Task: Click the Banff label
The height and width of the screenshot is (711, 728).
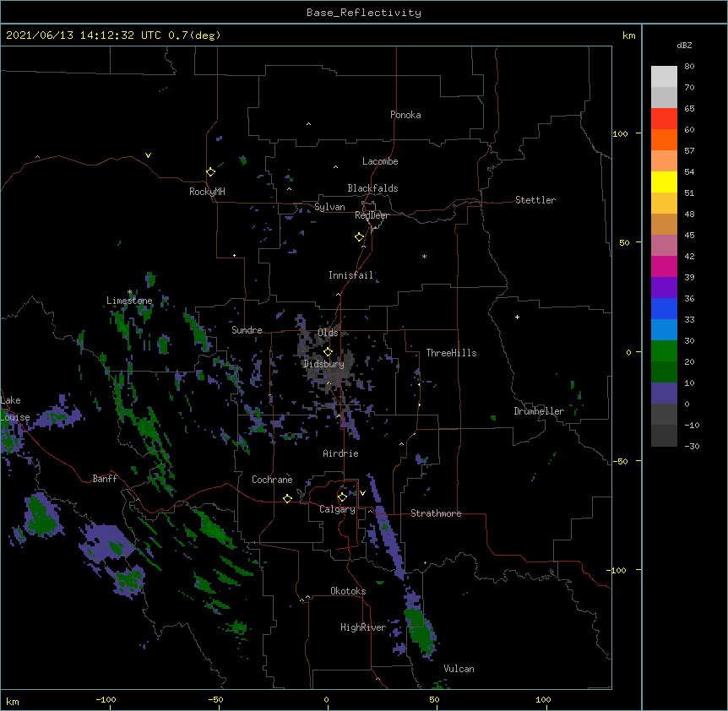Action: [x=105, y=479]
